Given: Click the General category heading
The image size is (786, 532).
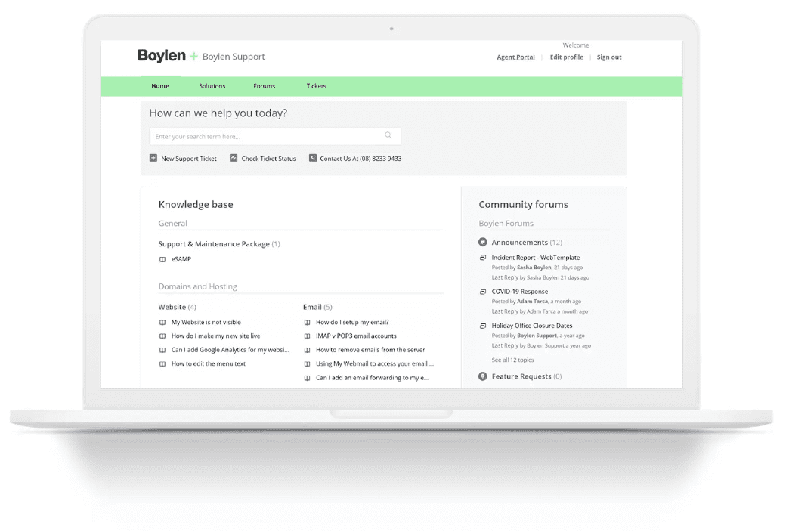Looking at the screenshot, I should [172, 224].
